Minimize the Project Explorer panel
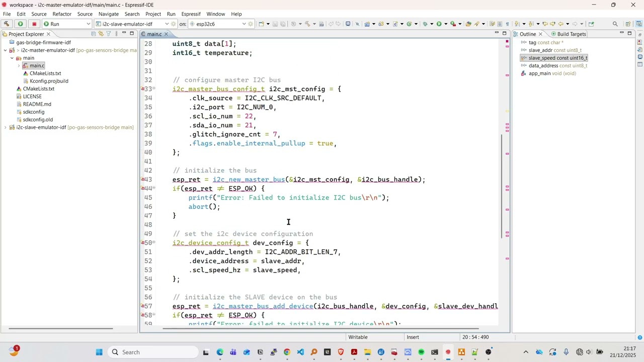This screenshot has width=644, height=362. click(x=124, y=34)
